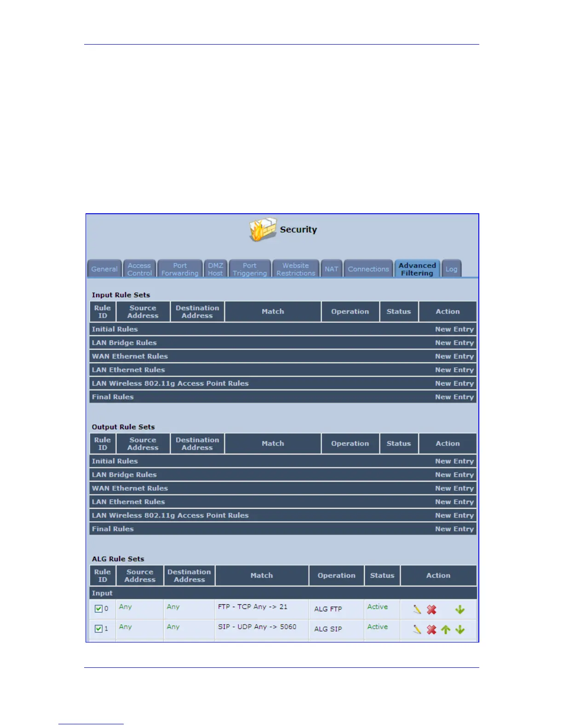Add New Entry to Input LAN Bridge Rules

[x=454, y=342]
